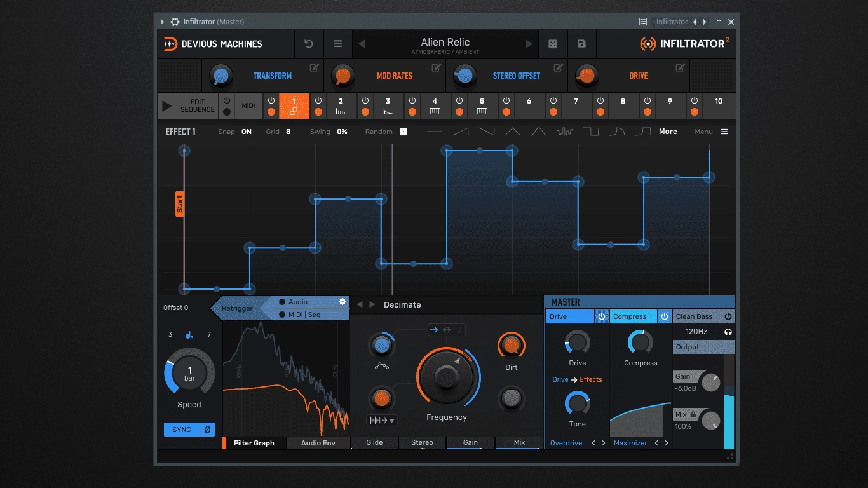Toggle power for effect slot 1
The height and width of the screenshot is (488, 868).
point(271,101)
